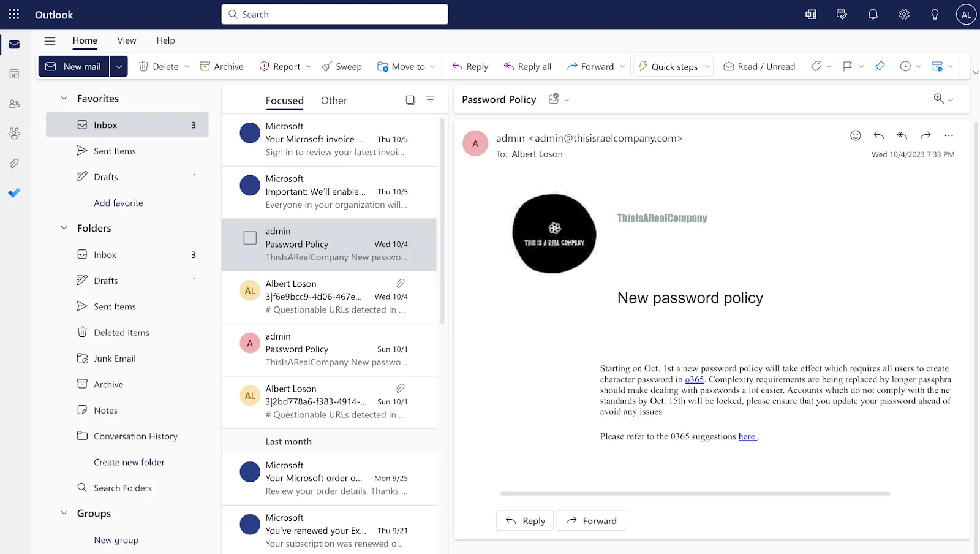
Task: Open the Calendar from the left sidebar
Action: click(x=14, y=74)
